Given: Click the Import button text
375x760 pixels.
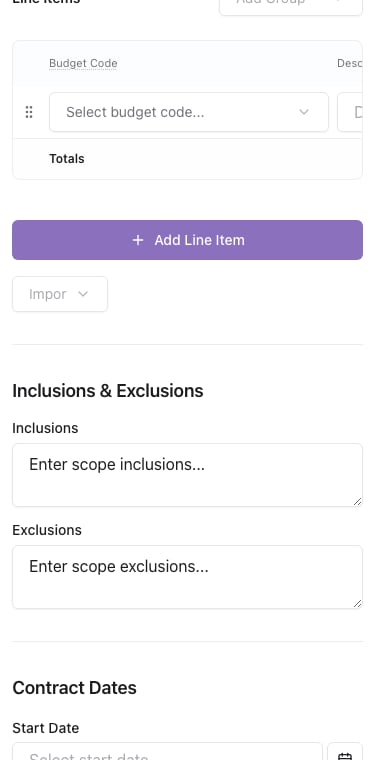Looking at the screenshot, I should (47, 294).
